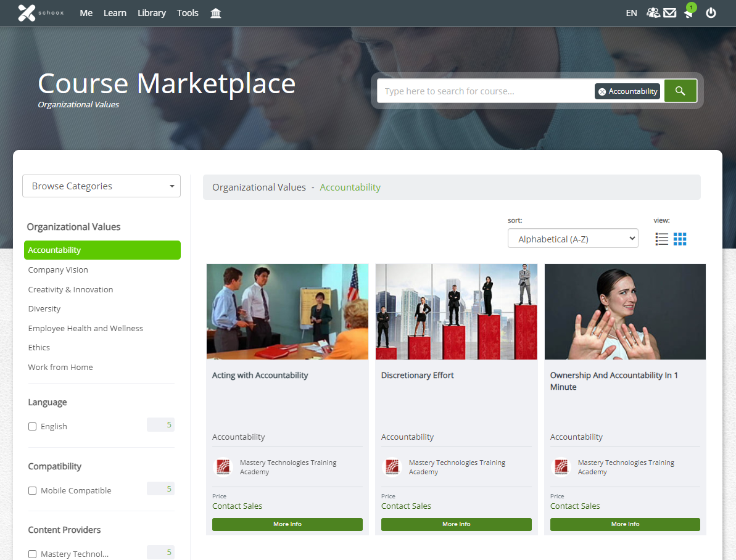Select Company Vision category
The height and width of the screenshot is (560, 736).
[58, 270]
